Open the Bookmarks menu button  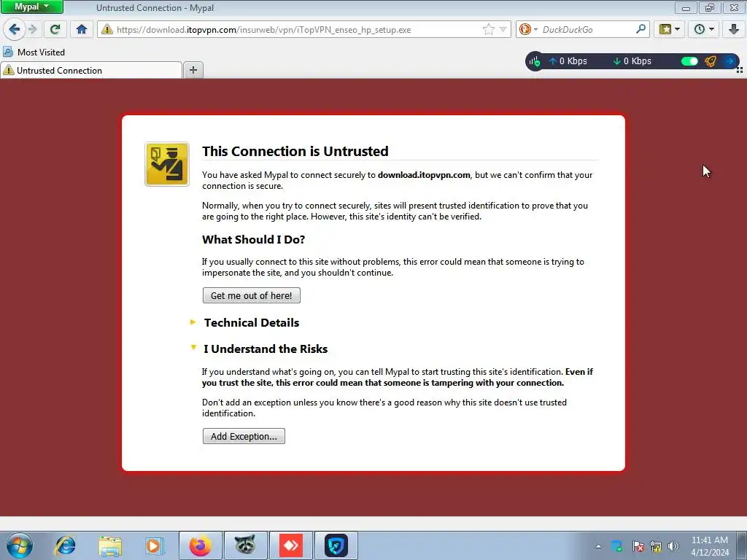click(x=669, y=29)
